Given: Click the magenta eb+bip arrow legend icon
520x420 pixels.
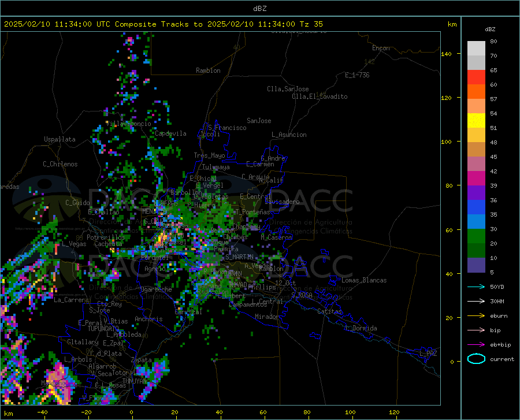Looking at the screenshot, I should 476,344.
